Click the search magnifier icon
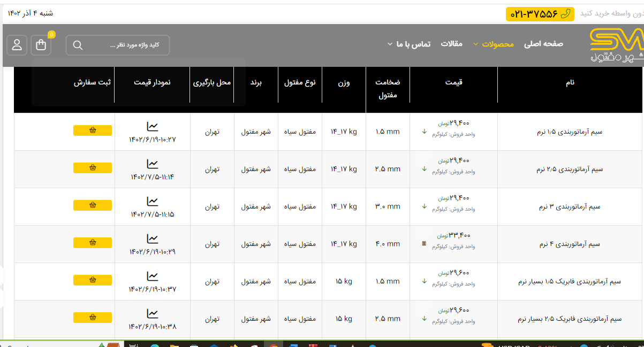 coord(78,45)
